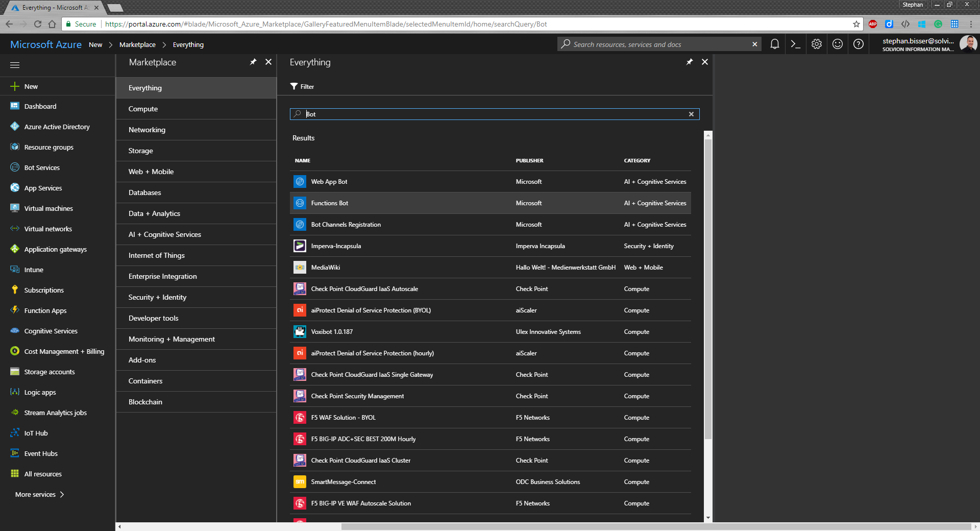Click the Imperva-Incapsula icon
The width and height of the screenshot is (980, 531).
pyautogui.click(x=300, y=246)
